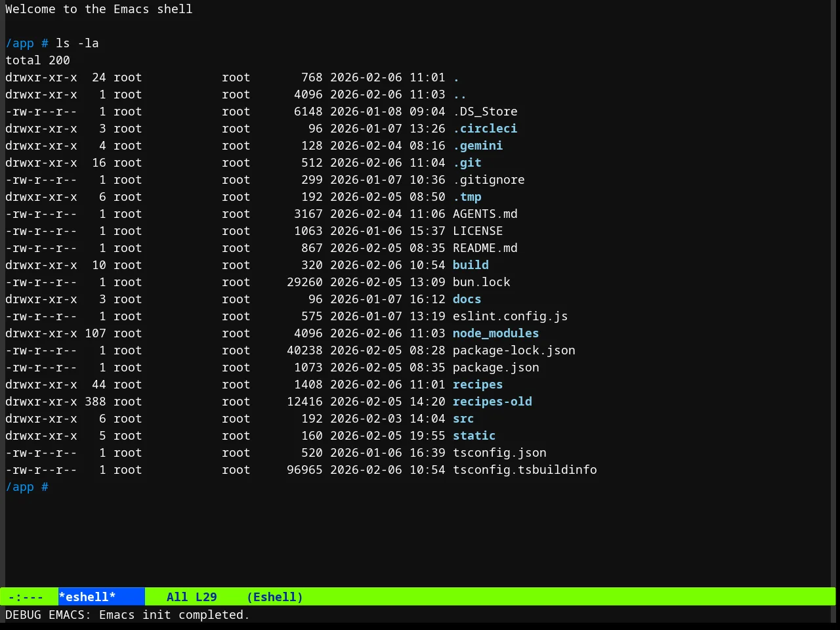Image resolution: width=840 pixels, height=630 pixels.
Task: Click the (Eshell) major mode indicator
Action: click(275, 597)
